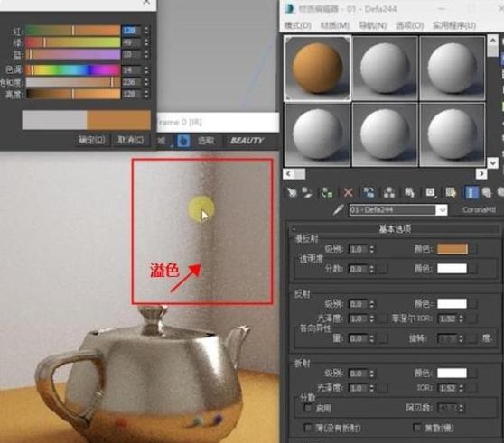The height and width of the screenshot is (443, 504).
Task: Toggle the highlighted Show End Result icon
Action: (471, 192)
